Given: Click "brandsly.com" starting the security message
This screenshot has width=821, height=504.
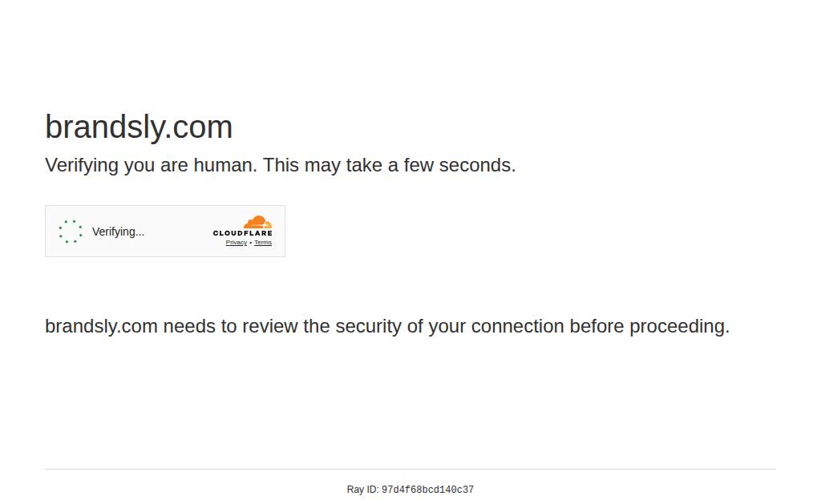Looking at the screenshot, I should pos(102,327).
